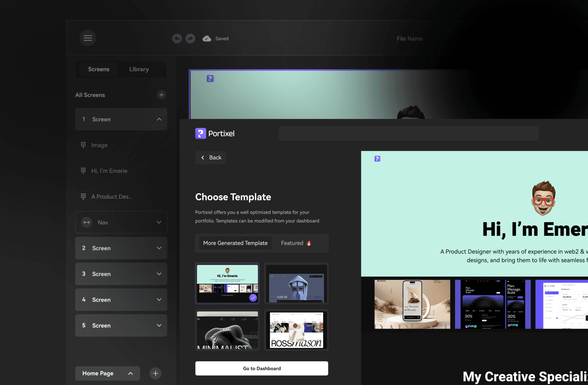Click the drag handle next to Image
This screenshot has width=588, height=385.
pyautogui.click(x=83, y=145)
